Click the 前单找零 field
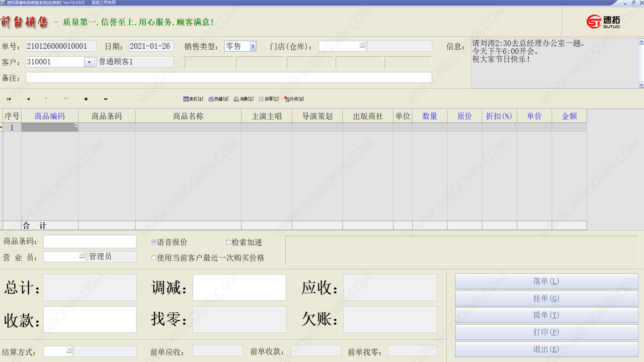This screenshot has height=362, width=644. (413, 351)
